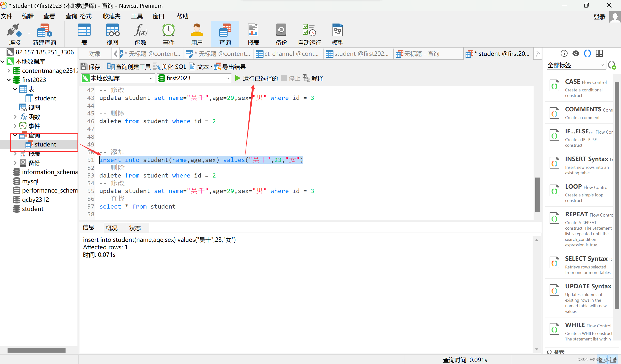Click the 美化 SQL button
This screenshot has height=364, width=621.
170,67
